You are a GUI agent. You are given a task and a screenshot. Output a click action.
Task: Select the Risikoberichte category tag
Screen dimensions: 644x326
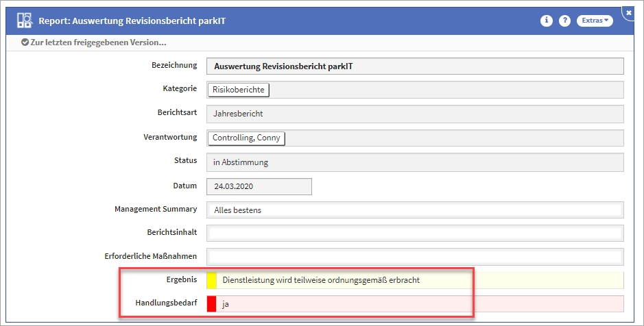238,90
